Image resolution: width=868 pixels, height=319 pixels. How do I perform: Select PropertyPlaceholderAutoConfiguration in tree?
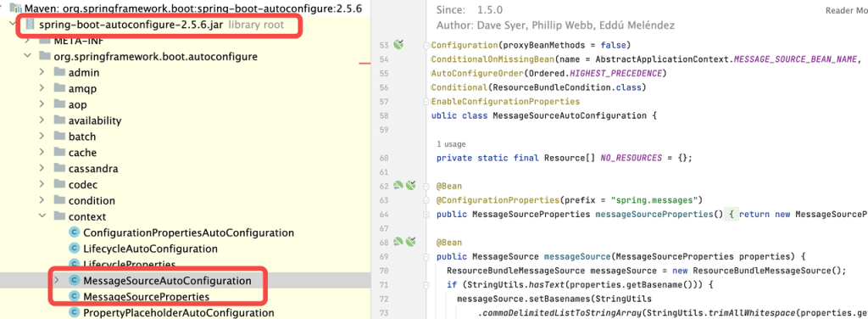[178, 313]
